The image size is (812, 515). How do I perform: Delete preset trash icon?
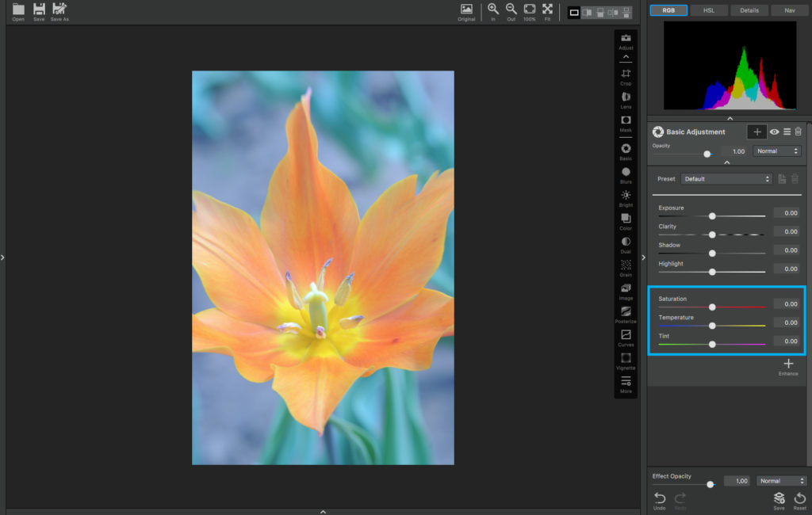point(795,179)
